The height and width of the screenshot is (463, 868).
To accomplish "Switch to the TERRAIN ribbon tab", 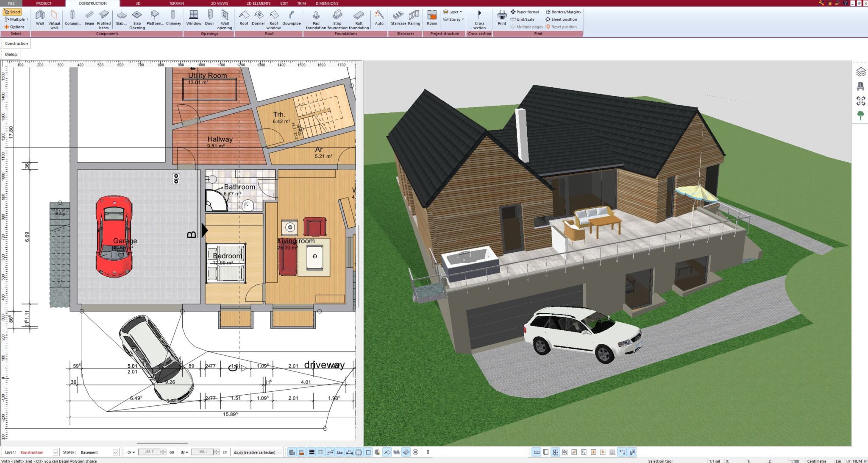I will (176, 3).
